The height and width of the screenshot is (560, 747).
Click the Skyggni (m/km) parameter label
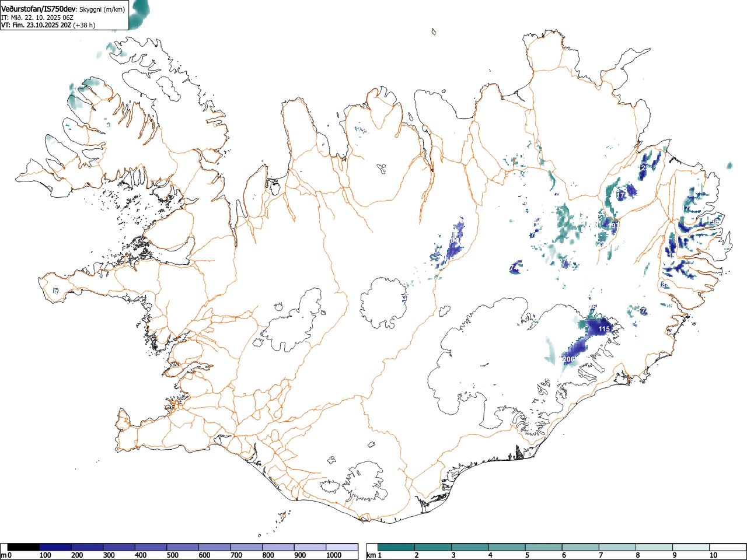(102, 9)
